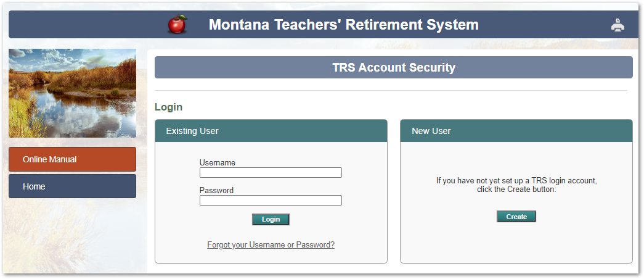This screenshot has height=279, width=644.
Task: Click the Montana Teachers' Retirement System title
Action: [x=343, y=25]
